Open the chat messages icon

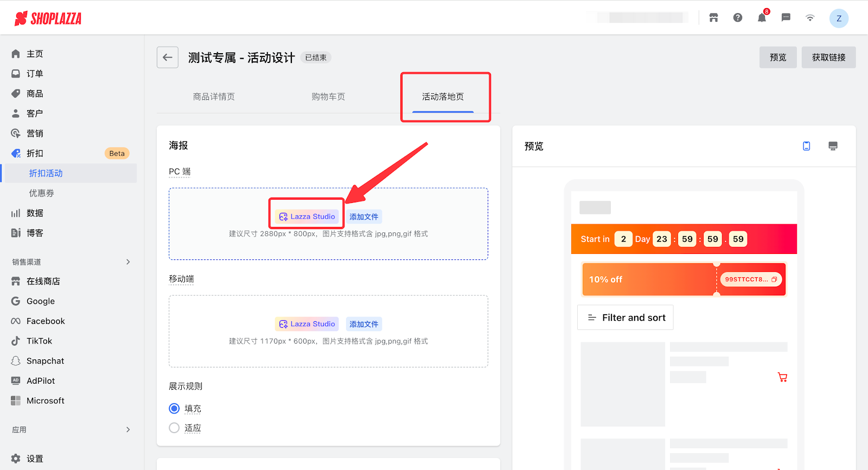pyautogui.click(x=786, y=18)
